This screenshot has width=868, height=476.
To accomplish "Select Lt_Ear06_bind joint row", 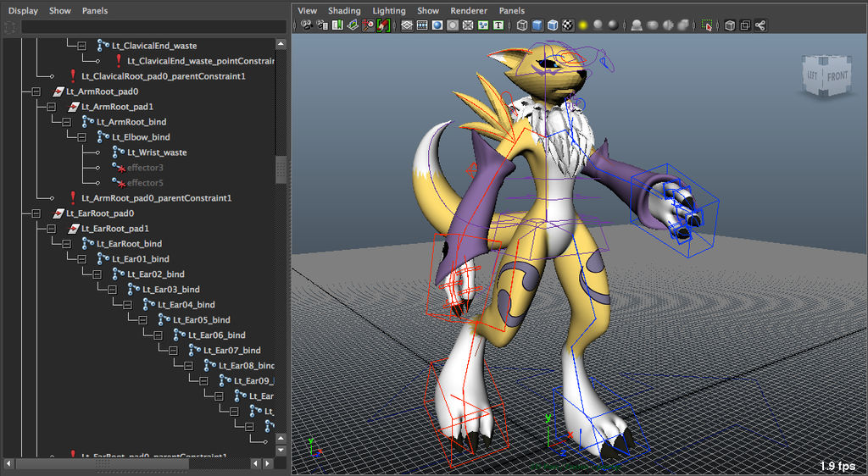I will 216,335.
